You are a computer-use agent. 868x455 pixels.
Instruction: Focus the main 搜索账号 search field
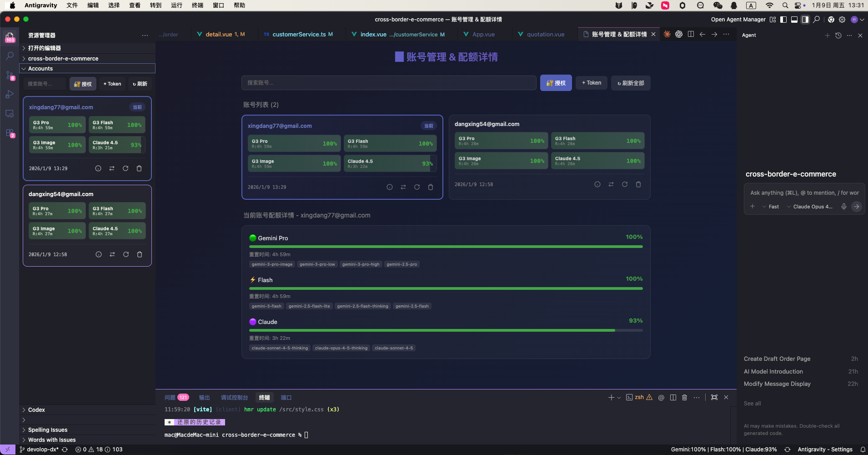(x=389, y=83)
